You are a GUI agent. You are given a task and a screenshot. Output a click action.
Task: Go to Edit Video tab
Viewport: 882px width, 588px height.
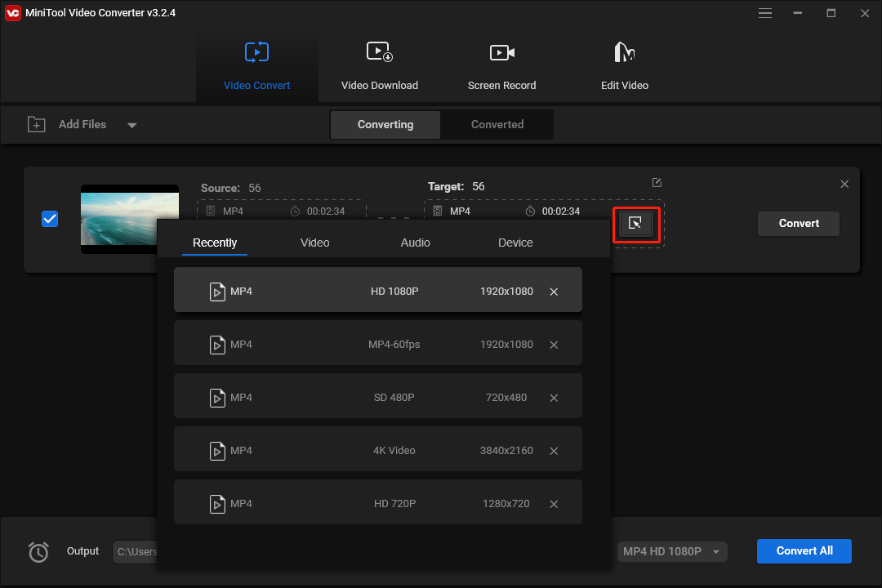coord(625,66)
